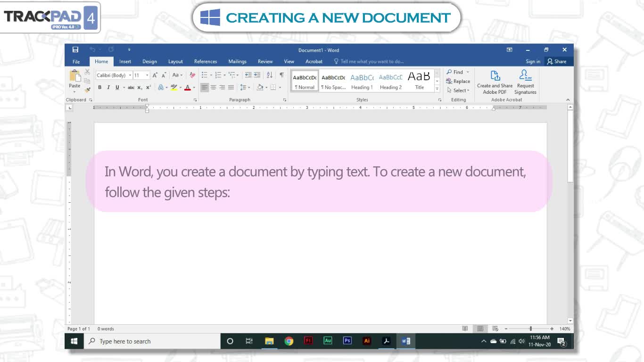644x362 pixels.
Task: Click the Save icon in quick access toolbar
Action: [75, 49]
